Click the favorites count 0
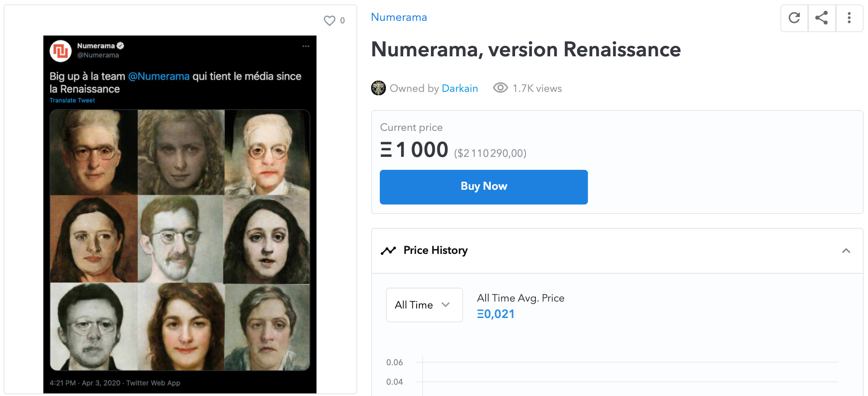 (x=343, y=20)
